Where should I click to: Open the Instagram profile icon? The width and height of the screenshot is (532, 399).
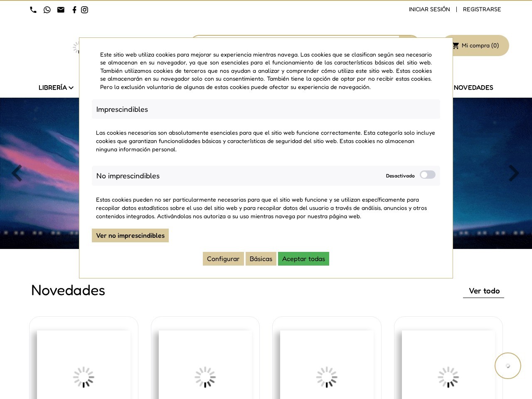point(84,10)
